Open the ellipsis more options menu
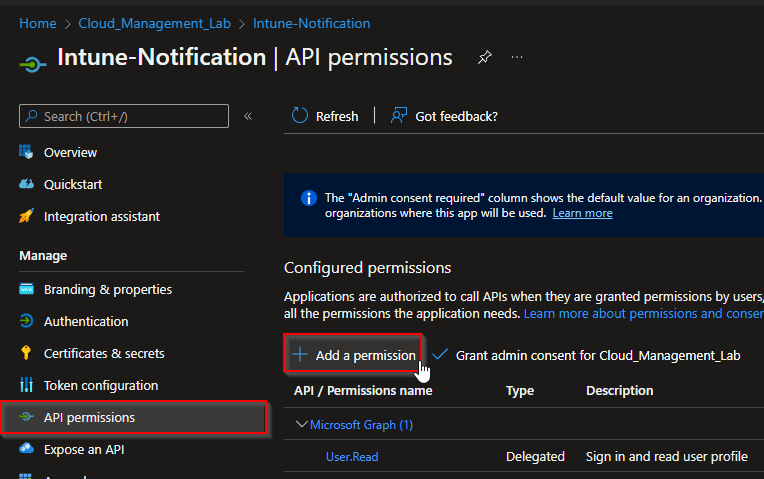This screenshot has height=479, width=764. point(517,58)
